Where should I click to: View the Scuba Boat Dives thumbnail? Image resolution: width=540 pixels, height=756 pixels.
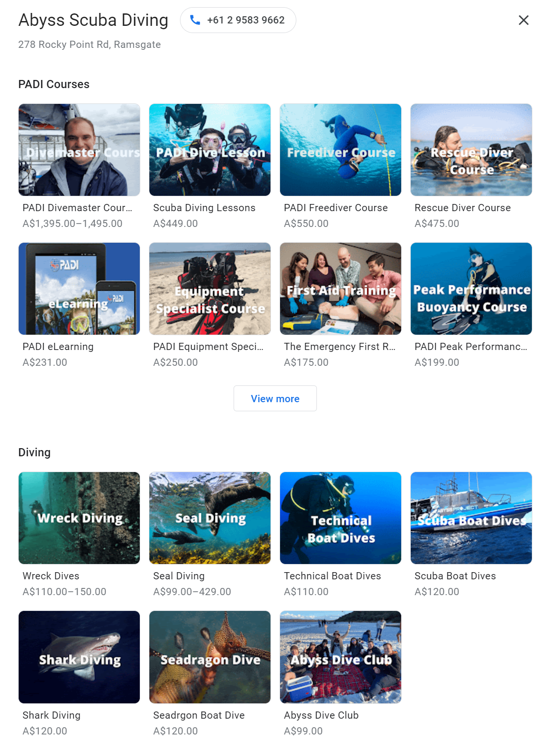(x=471, y=518)
